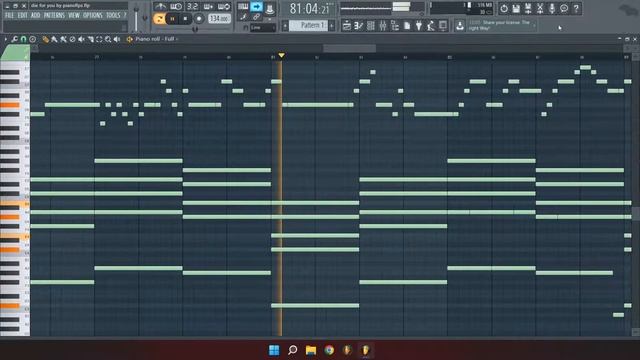Select the Slice tool in piano roll
This screenshot has height=360, width=640.
tap(90, 39)
